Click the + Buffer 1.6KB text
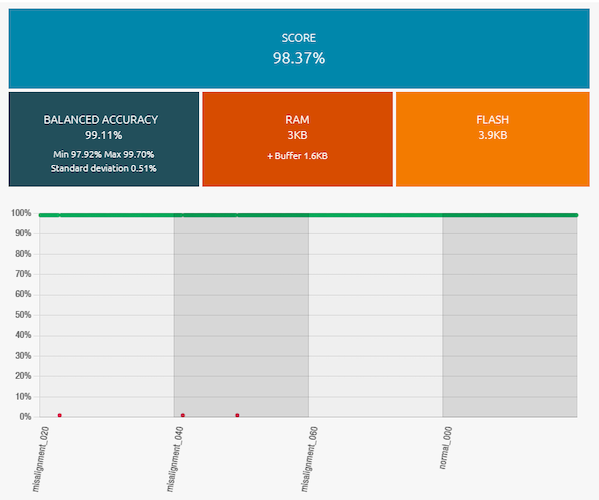The image size is (599, 500). pos(297,156)
